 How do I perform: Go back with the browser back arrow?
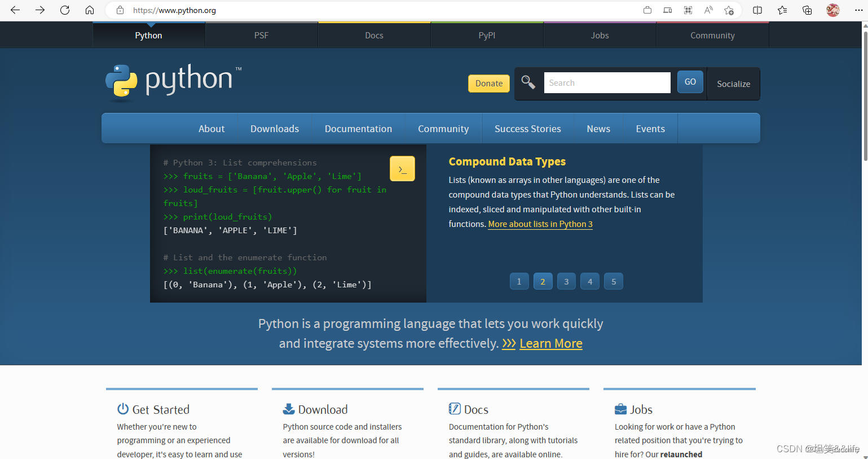click(x=15, y=10)
